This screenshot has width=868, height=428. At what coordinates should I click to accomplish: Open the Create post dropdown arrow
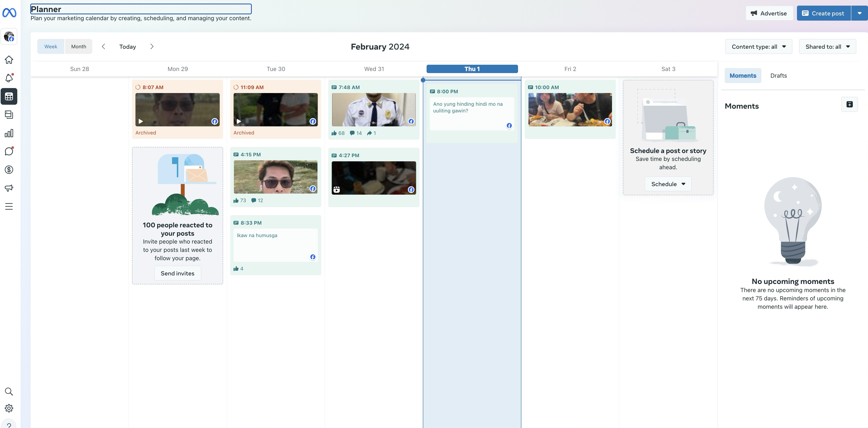pos(859,13)
